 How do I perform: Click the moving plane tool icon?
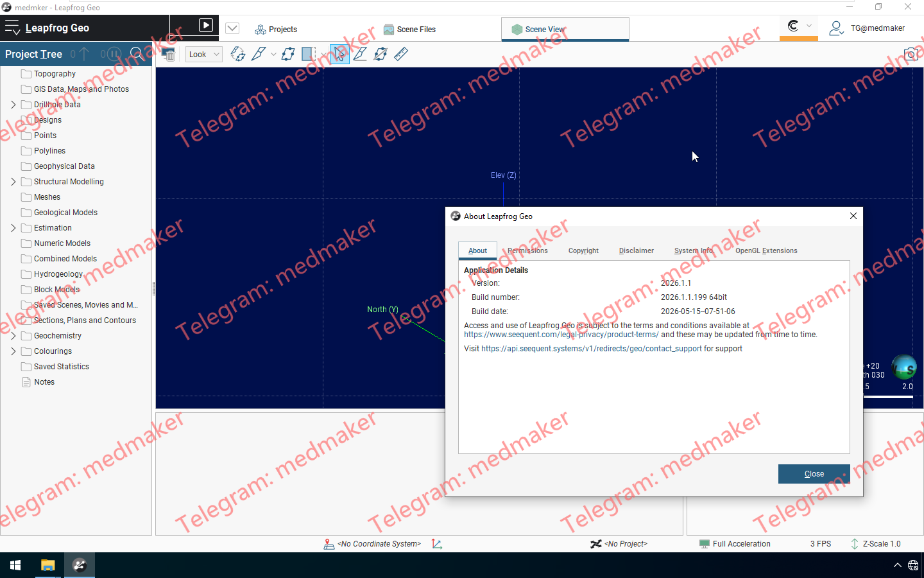point(288,55)
